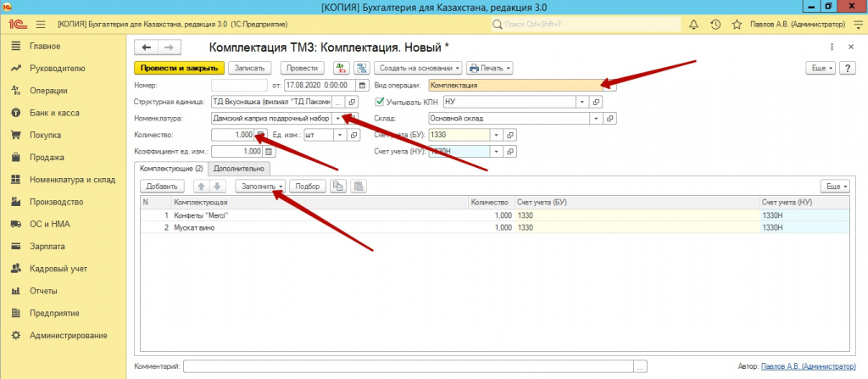The image size is (868, 379).
Task: Expand Создать на основании dropdown
Action: click(418, 68)
